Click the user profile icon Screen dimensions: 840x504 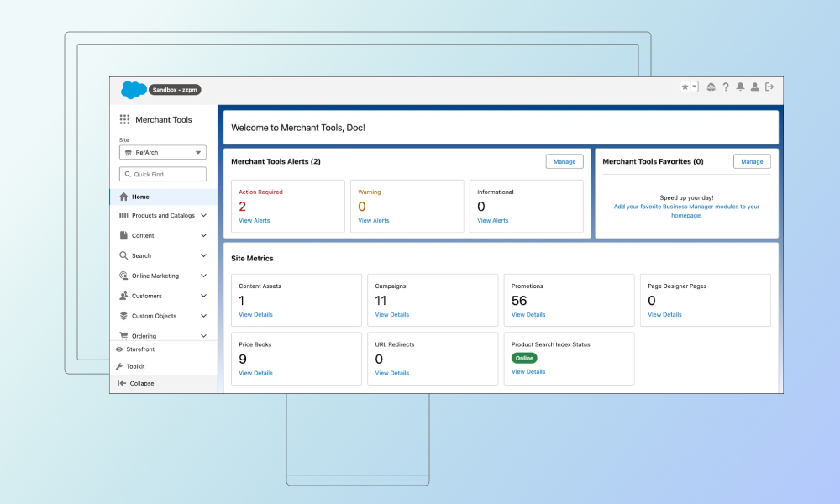pyautogui.click(x=754, y=87)
